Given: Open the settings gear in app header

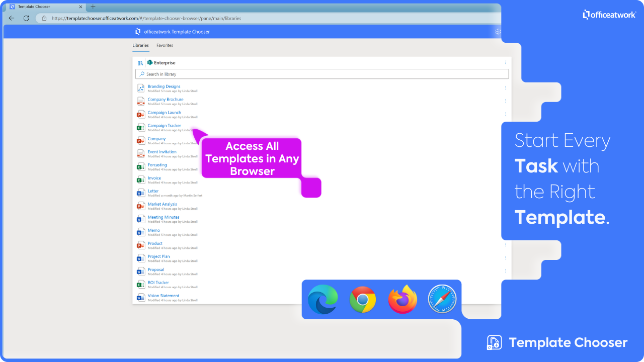Looking at the screenshot, I should [x=498, y=32].
